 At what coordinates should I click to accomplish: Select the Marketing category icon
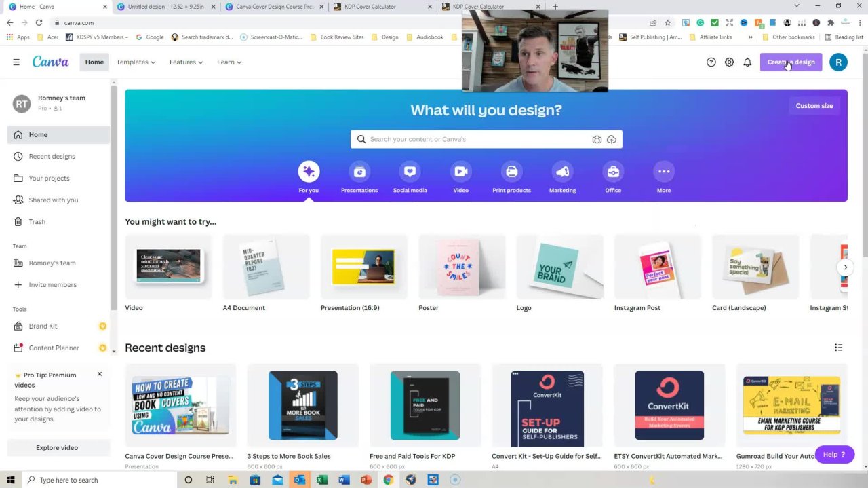coord(562,172)
